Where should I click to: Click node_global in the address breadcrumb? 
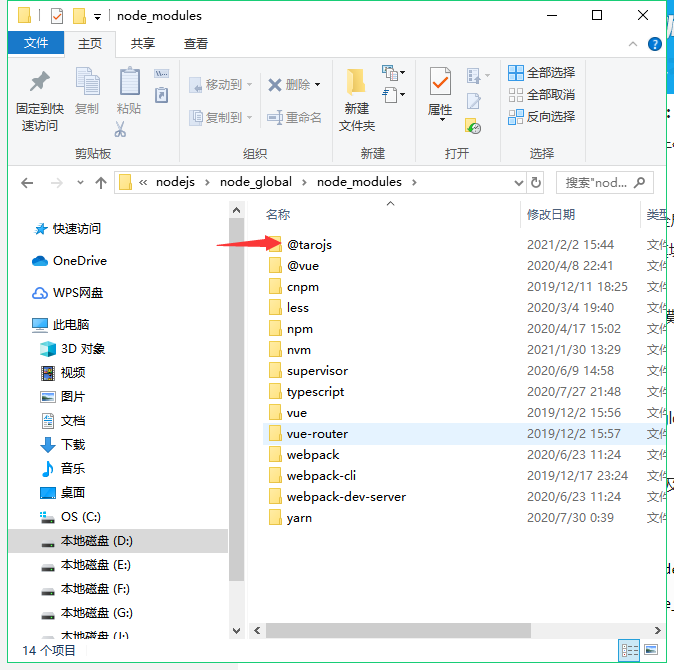point(256,182)
